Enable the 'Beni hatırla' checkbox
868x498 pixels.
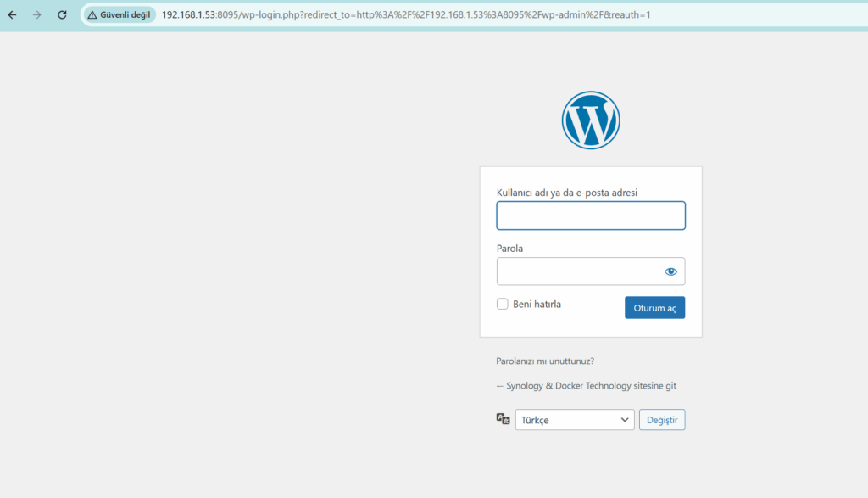(x=503, y=304)
